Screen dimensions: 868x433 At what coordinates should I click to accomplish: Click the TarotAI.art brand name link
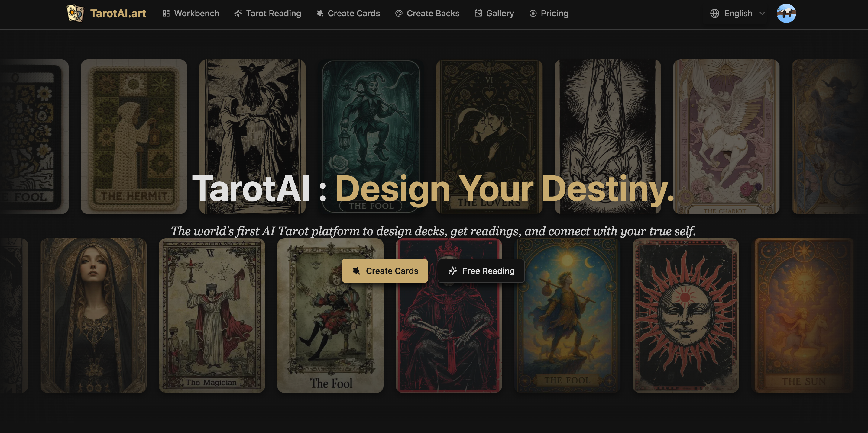click(x=118, y=14)
